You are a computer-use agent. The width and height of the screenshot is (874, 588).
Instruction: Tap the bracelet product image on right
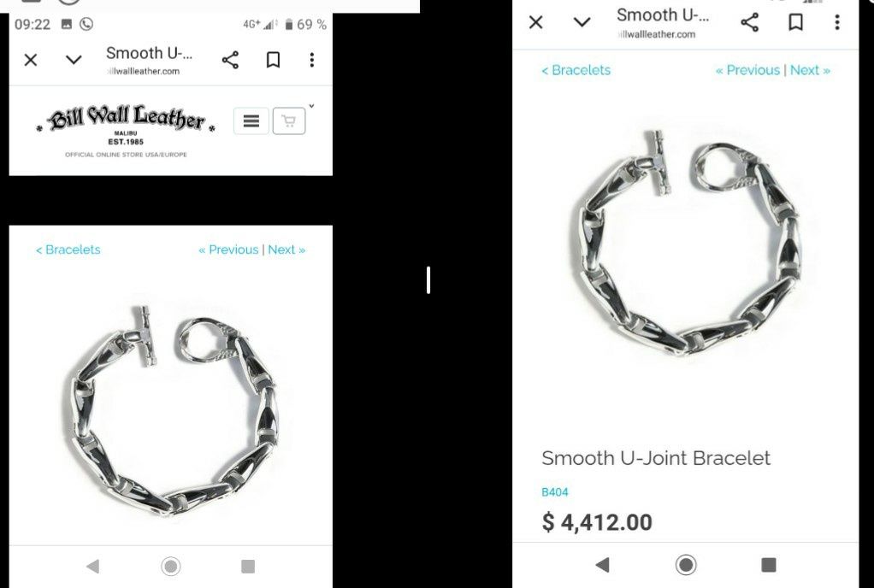point(687,244)
